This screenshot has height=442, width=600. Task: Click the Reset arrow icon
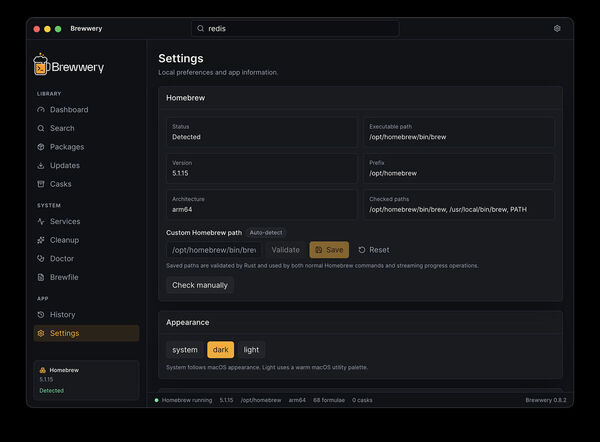(362, 250)
